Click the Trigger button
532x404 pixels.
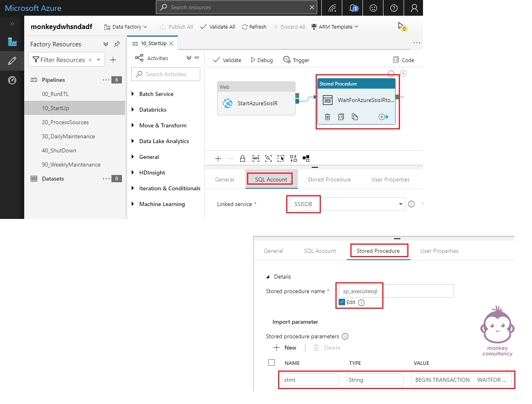click(x=296, y=60)
